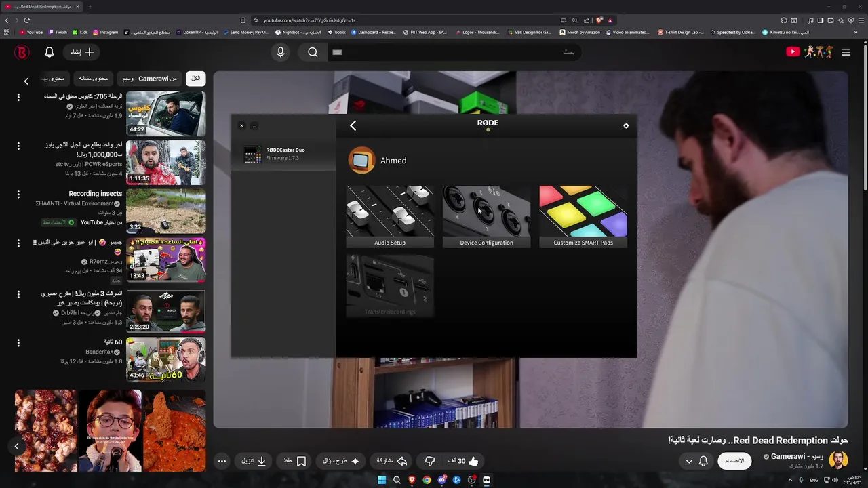Screen dimensions: 868x488
Task: Click ENG language indicator in tray
Action: click(814, 480)
